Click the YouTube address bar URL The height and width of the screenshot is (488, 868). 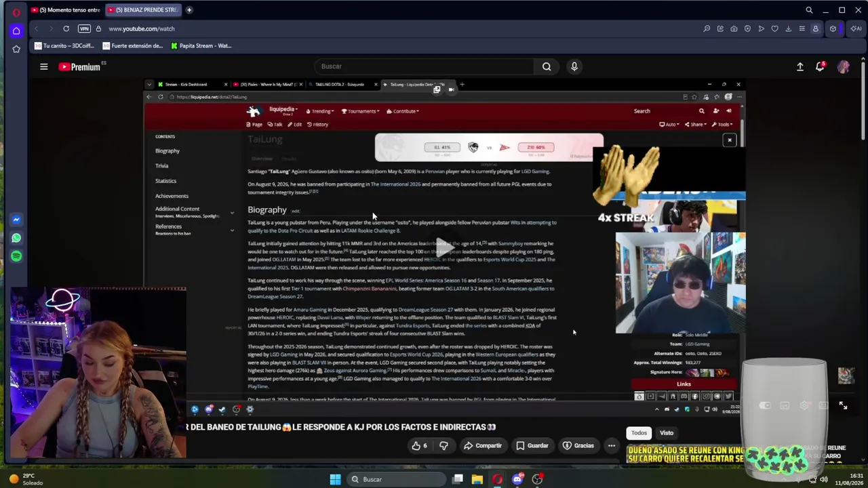[x=142, y=28]
